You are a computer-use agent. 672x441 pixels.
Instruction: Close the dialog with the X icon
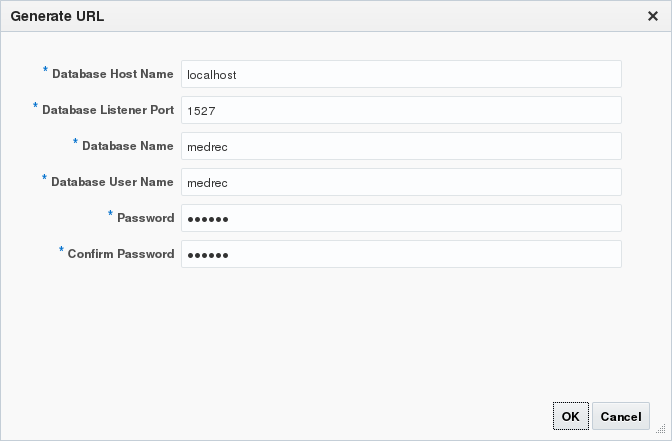[653, 16]
